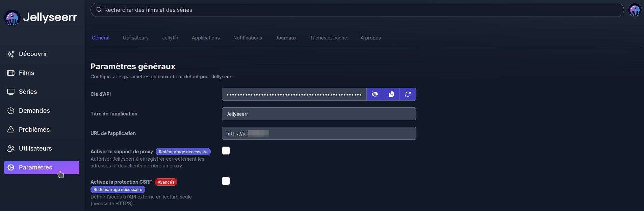Screen dimensions: 644x211
Task: Click the Films film strip icon
Action: [11, 73]
